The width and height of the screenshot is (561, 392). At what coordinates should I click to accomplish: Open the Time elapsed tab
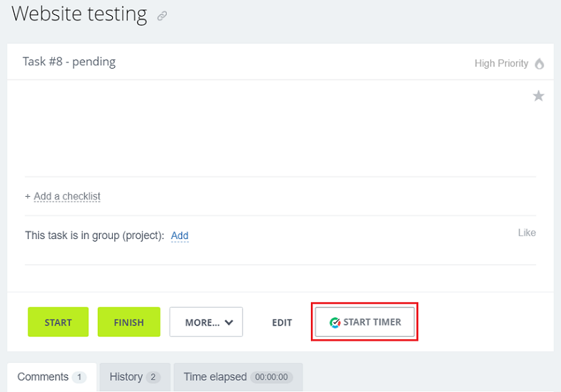tap(238, 377)
